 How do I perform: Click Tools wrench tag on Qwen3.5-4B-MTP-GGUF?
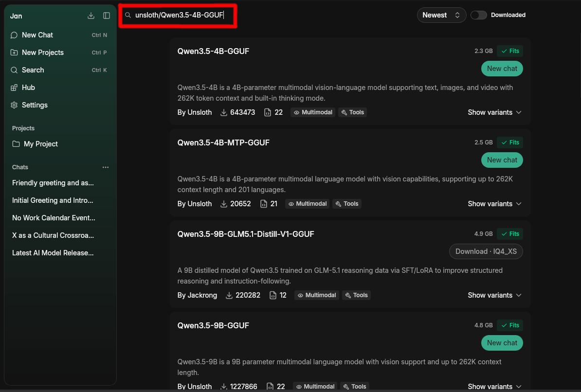coord(347,204)
